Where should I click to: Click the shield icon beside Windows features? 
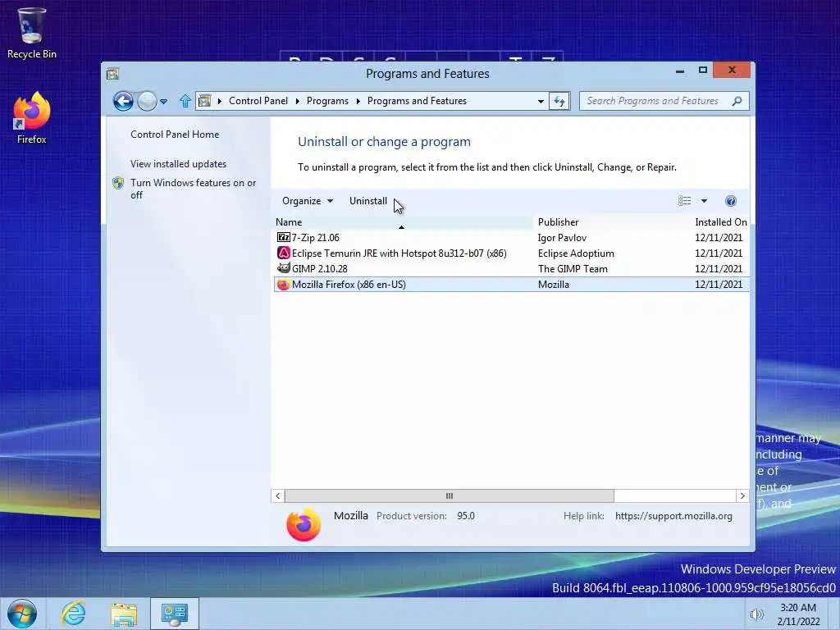(118, 183)
